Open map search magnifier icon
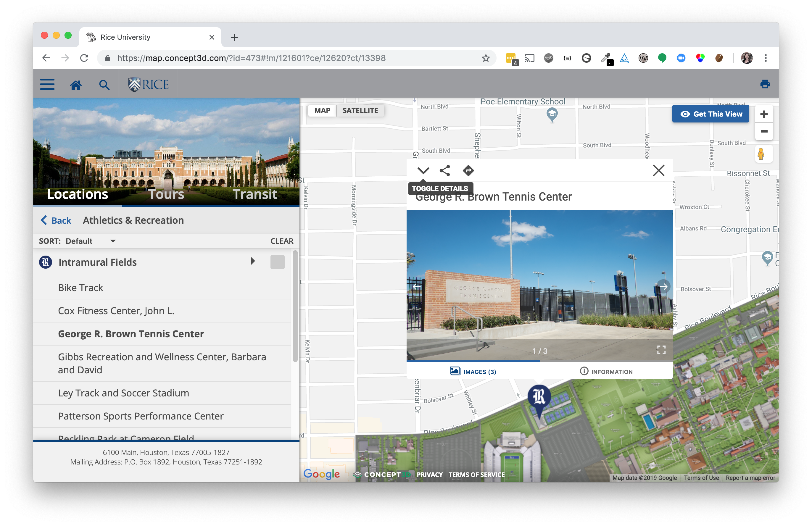The height and width of the screenshot is (526, 812). [104, 85]
